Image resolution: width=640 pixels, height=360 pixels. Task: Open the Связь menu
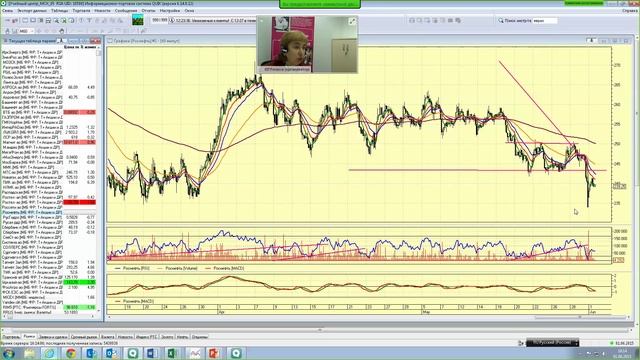tap(7, 11)
